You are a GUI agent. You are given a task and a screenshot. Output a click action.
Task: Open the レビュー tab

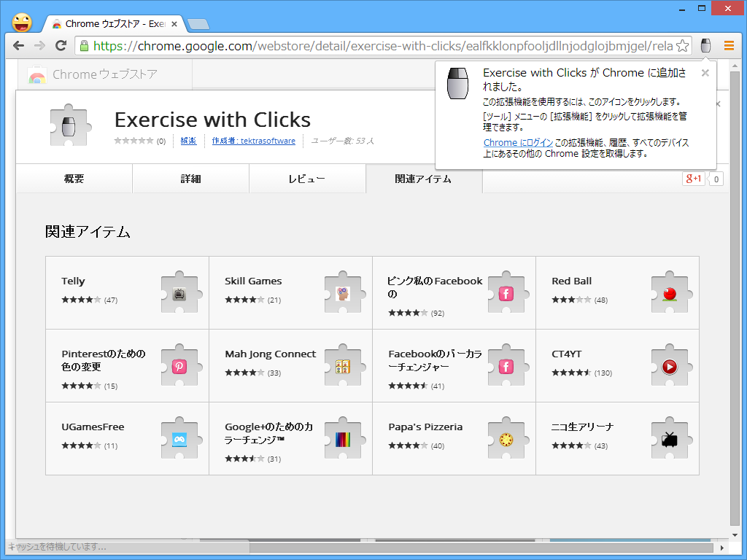click(307, 178)
